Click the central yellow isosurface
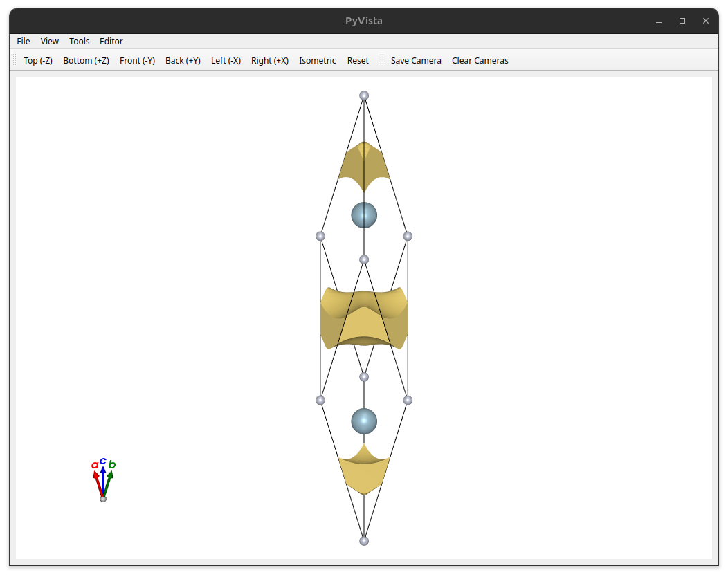This screenshot has width=728, height=577. coord(364,318)
